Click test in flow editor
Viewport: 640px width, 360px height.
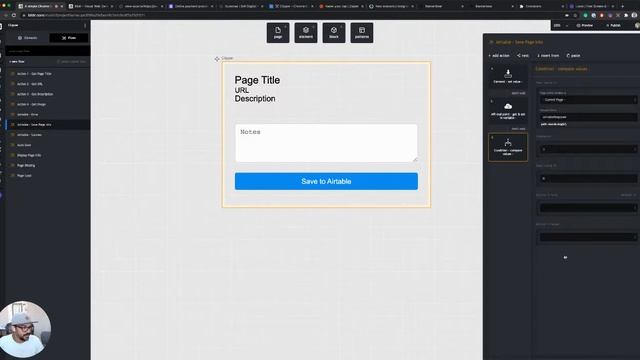point(523,56)
